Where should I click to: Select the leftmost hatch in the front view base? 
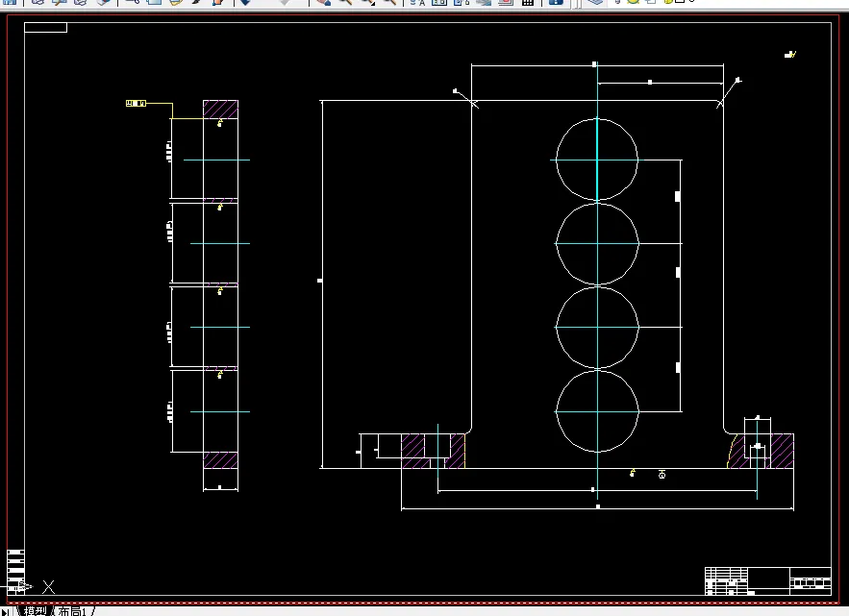413,451
